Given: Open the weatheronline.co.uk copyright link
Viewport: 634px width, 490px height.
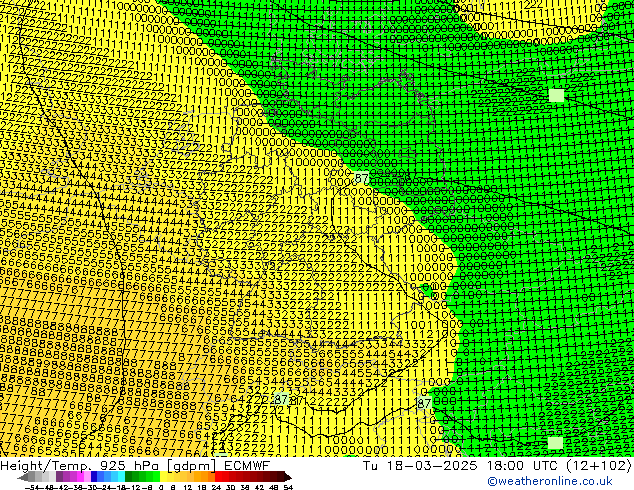Looking at the screenshot, I should click(550, 481).
